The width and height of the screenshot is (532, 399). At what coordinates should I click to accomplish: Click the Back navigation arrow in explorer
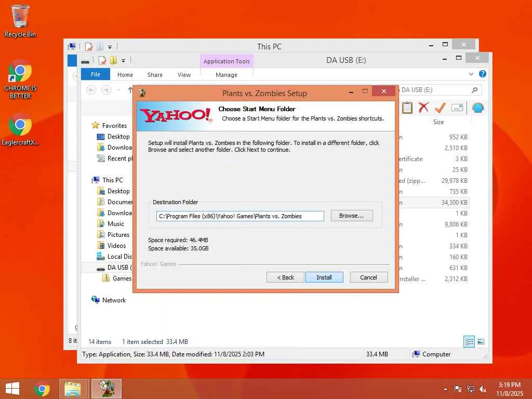coord(91,90)
